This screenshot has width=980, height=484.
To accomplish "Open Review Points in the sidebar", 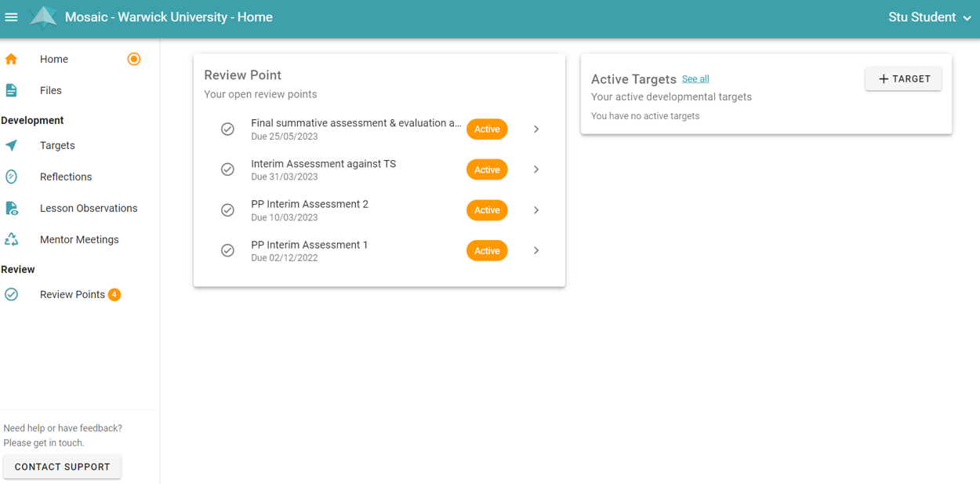I will point(72,294).
